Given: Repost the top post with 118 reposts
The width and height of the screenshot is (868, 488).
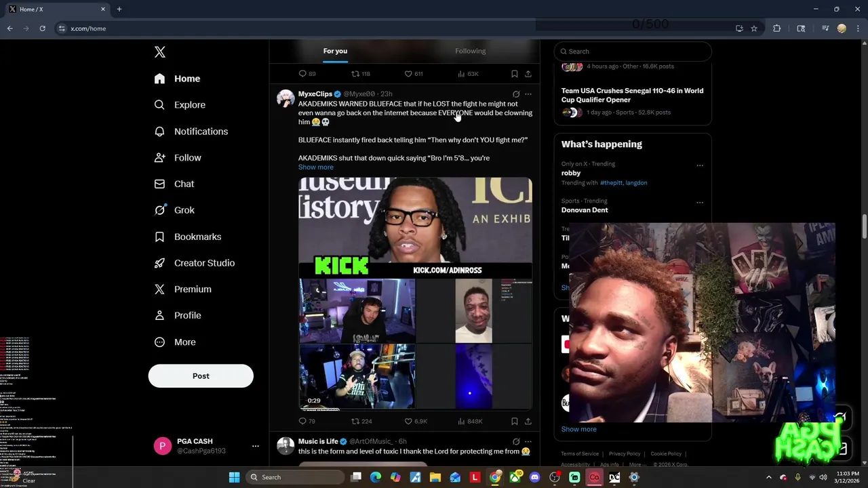Looking at the screenshot, I should [361, 74].
